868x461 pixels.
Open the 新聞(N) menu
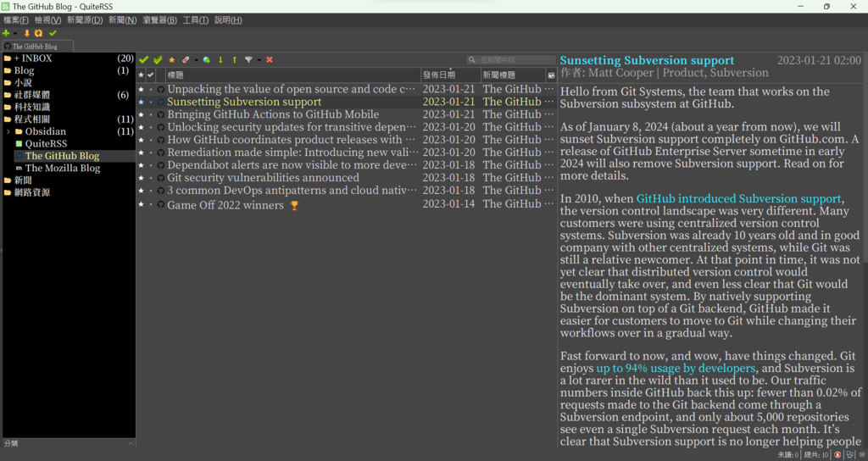click(122, 20)
